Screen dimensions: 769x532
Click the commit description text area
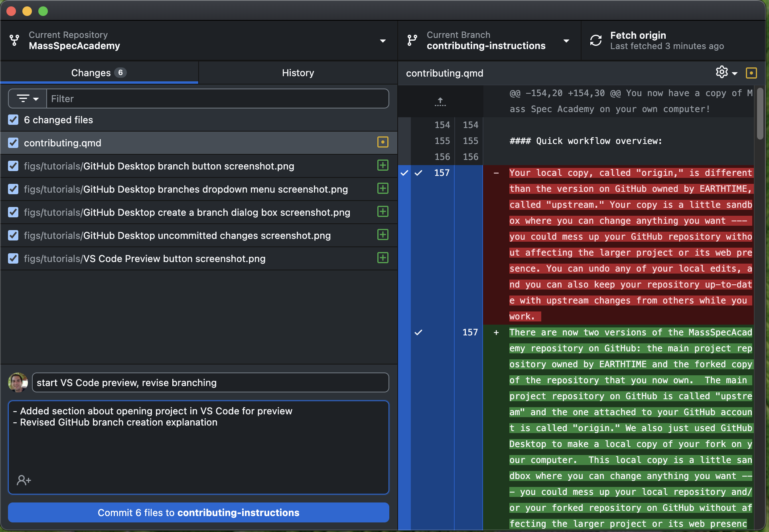coord(199,447)
